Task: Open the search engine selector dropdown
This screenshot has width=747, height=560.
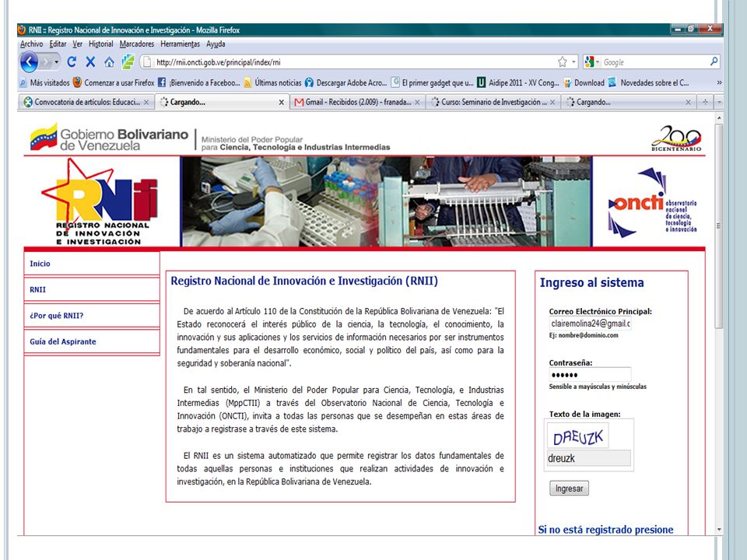Action: [x=591, y=62]
